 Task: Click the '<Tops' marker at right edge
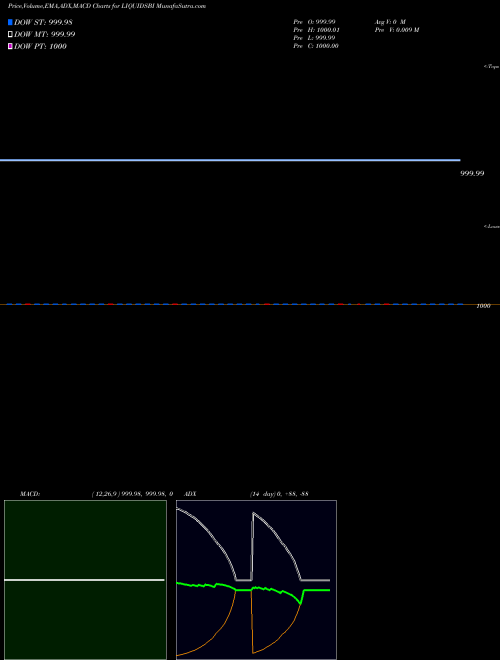(492, 66)
